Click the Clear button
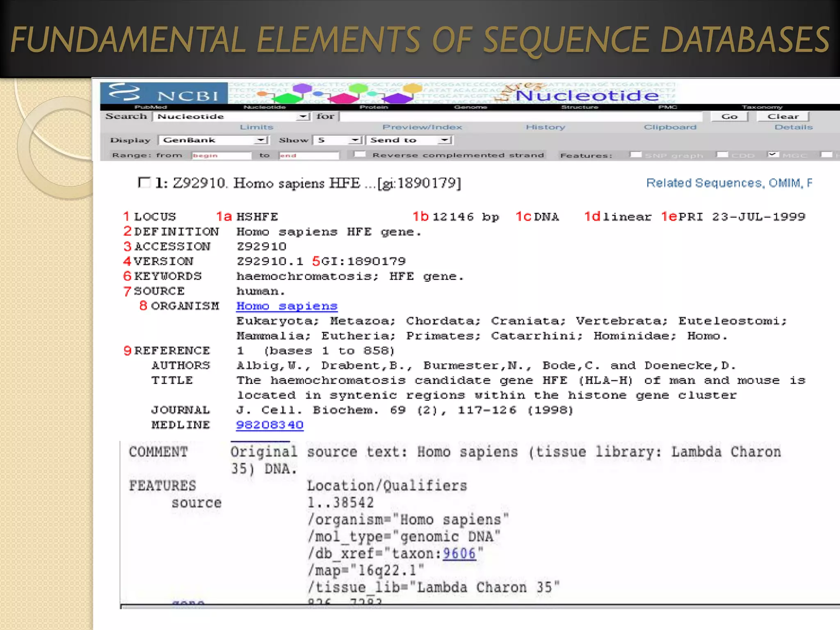 [x=783, y=116]
